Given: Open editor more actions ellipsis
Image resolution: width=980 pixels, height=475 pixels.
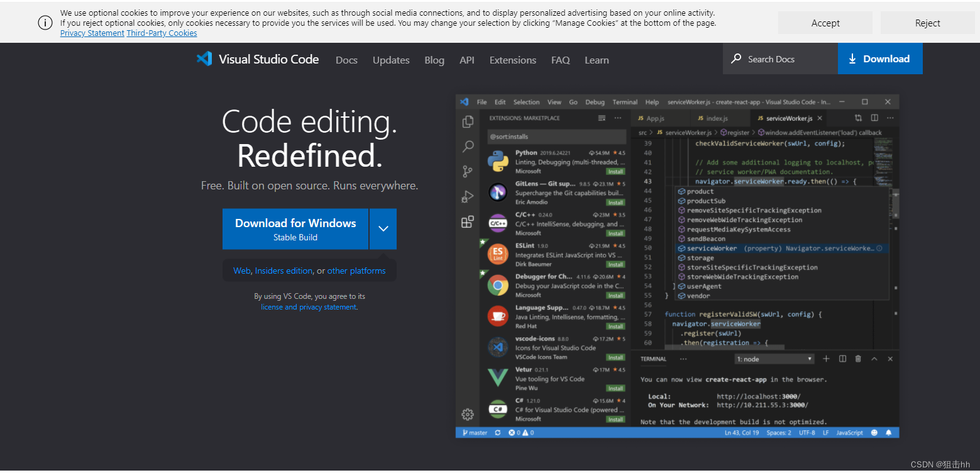Looking at the screenshot, I should click(890, 118).
